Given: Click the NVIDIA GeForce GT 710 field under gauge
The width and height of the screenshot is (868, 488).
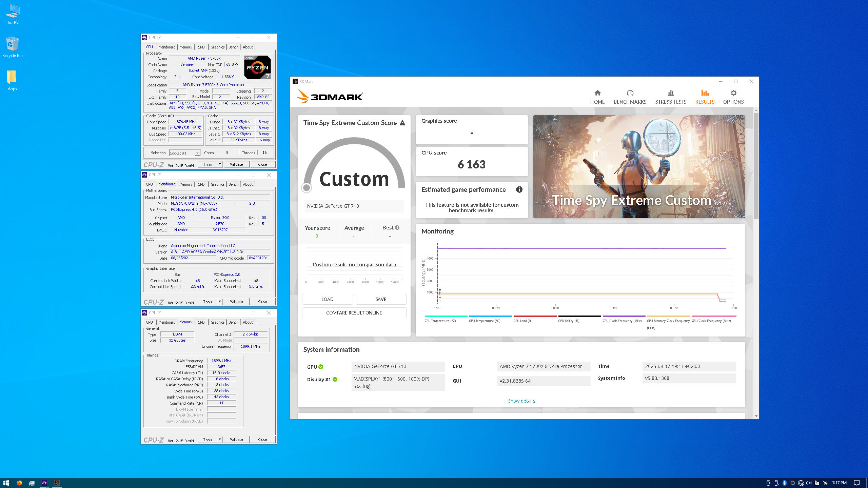Looking at the screenshot, I should (x=354, y=206).
